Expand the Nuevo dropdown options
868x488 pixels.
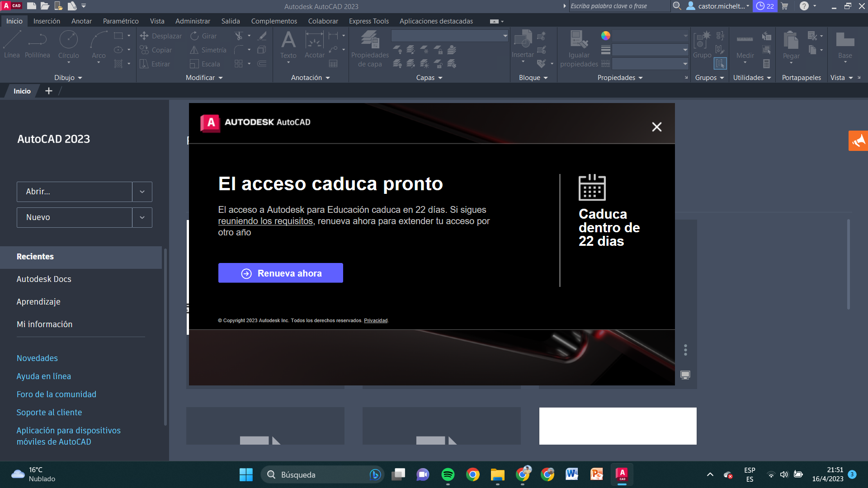(142, 217)
